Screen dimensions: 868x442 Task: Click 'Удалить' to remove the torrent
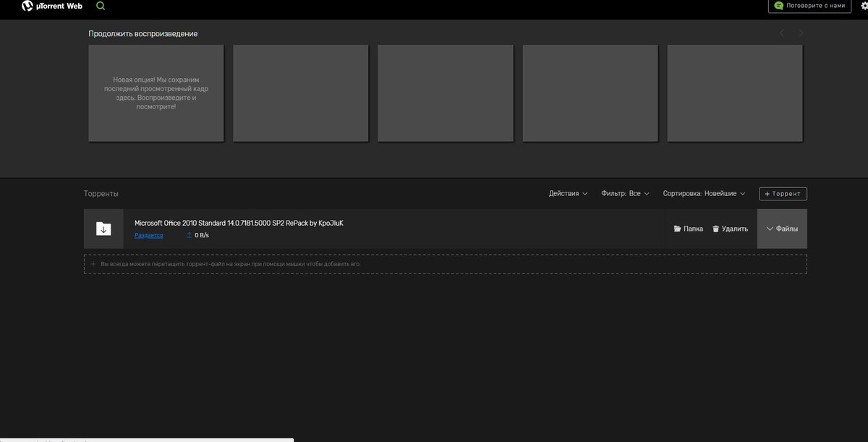[x=730, y=229]
